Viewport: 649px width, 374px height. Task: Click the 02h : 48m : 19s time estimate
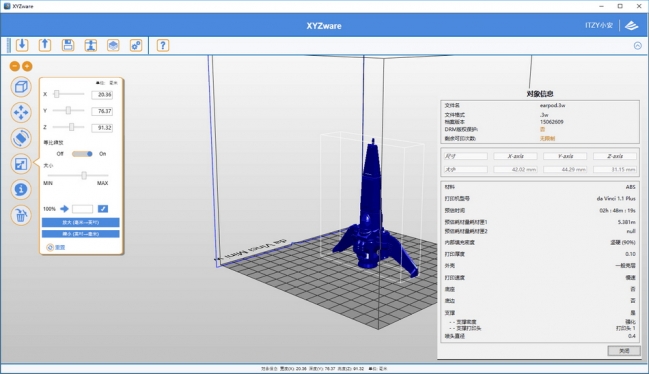click(617, 211)
